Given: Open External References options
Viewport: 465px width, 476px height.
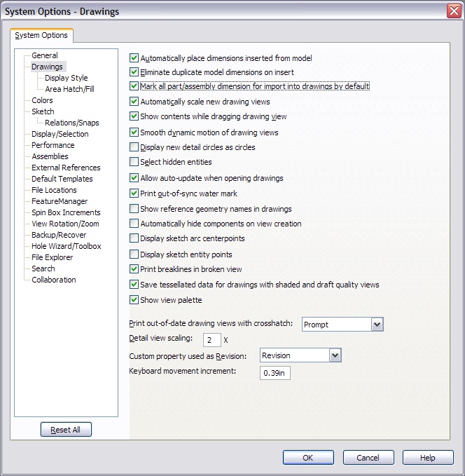Looking at the screenshot, I should (x=66, y=168).
